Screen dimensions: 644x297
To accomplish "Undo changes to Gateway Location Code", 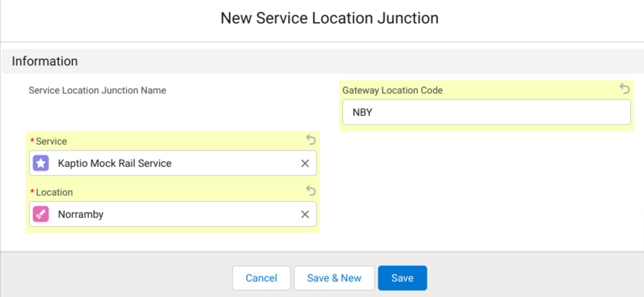I will [624, 89].
